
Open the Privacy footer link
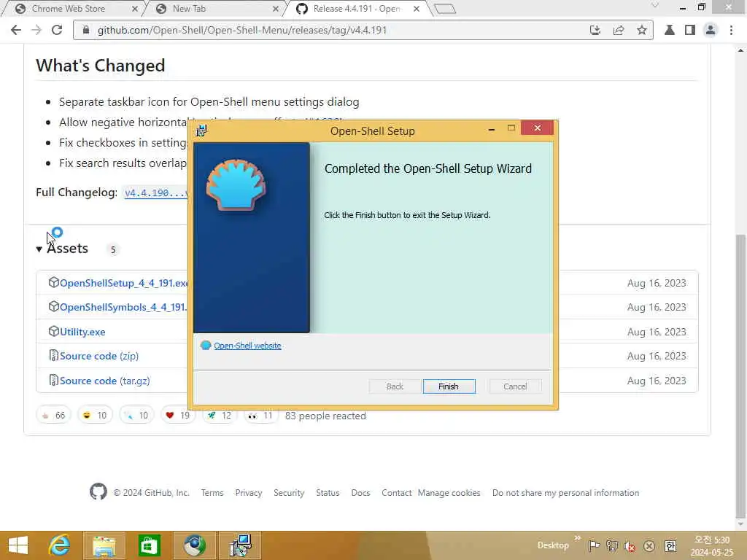[249, 493]
